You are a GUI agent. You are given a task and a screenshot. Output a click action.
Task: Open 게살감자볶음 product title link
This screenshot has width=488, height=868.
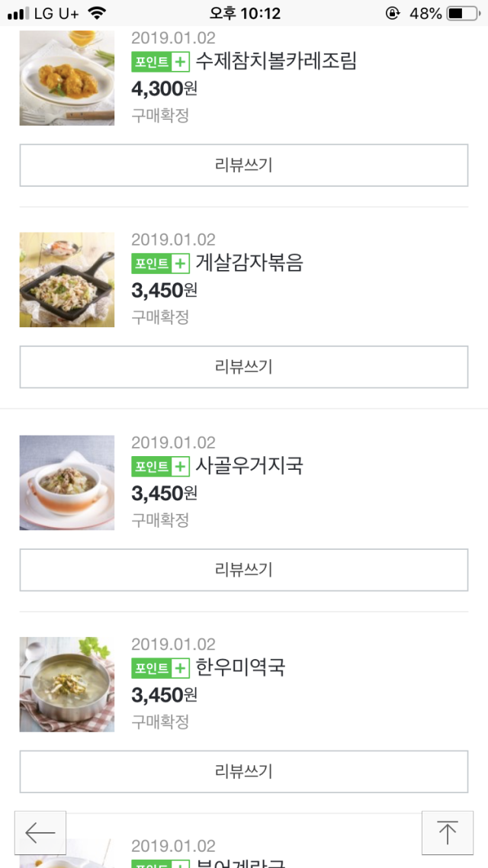point(249,263)
